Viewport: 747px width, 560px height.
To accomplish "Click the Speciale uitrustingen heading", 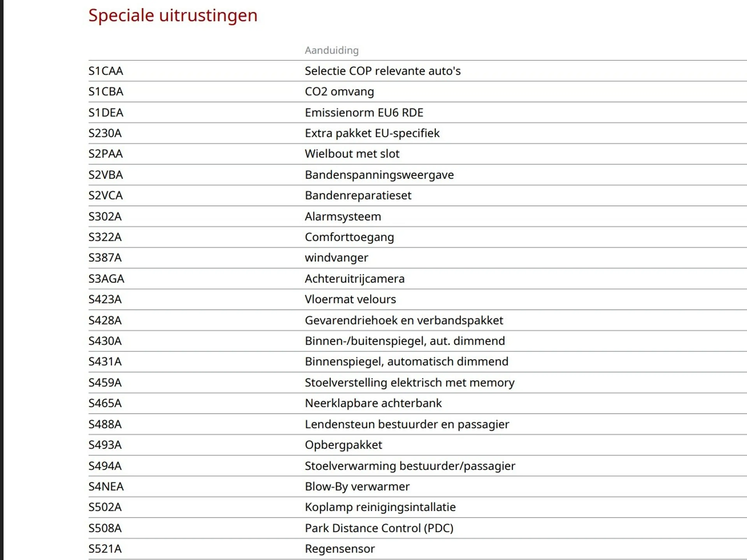I will [x=173, y=16].
